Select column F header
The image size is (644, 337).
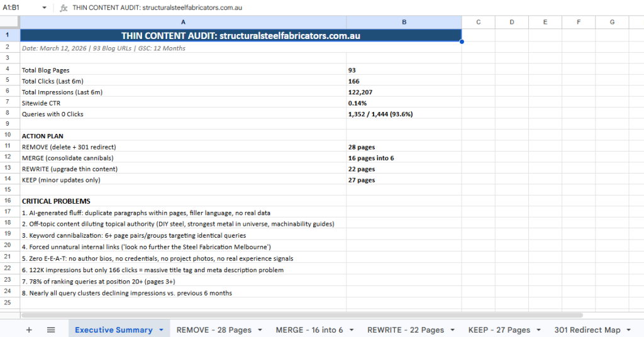[x=579, y=22]
